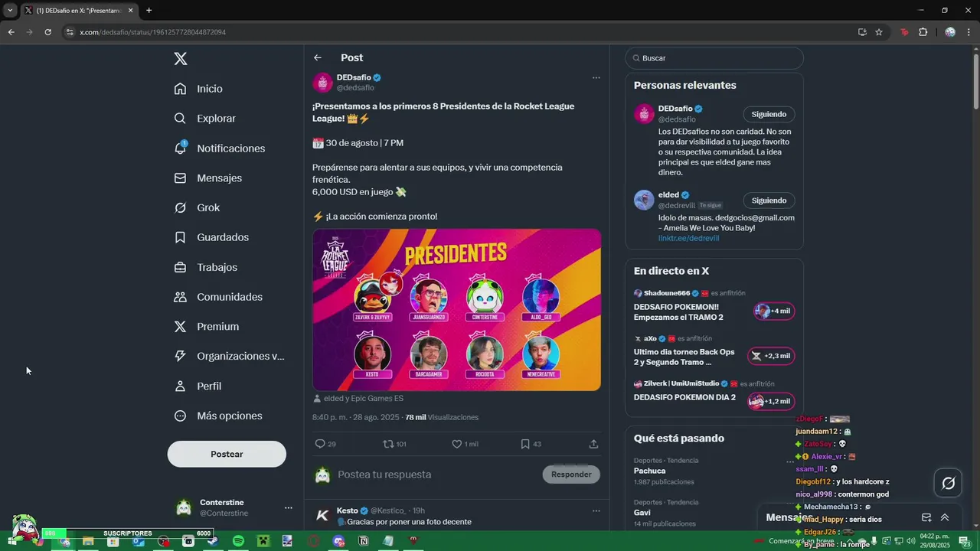Open Grok in sidebar
Viewport: 980px width, 551px height.
197,207
